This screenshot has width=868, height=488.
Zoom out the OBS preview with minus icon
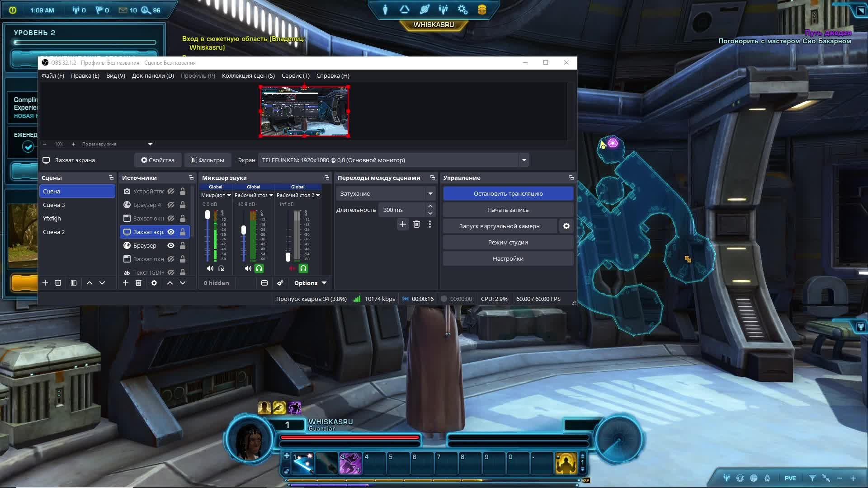click(45, 144)
